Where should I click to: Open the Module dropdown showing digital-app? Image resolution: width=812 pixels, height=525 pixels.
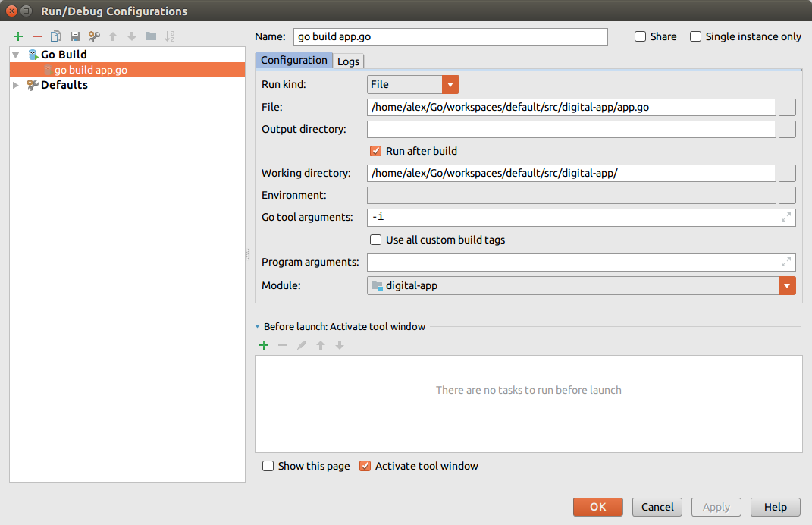[787, 286]
